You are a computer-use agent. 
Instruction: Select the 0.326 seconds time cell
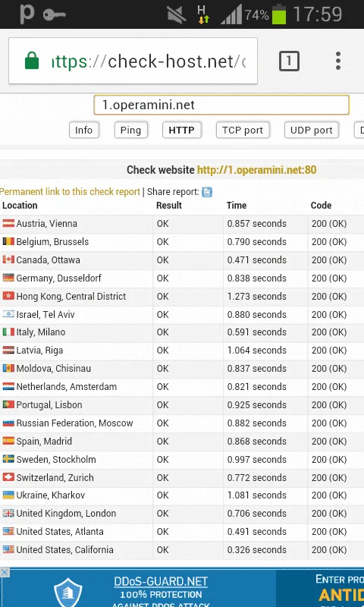coord(257,549)
